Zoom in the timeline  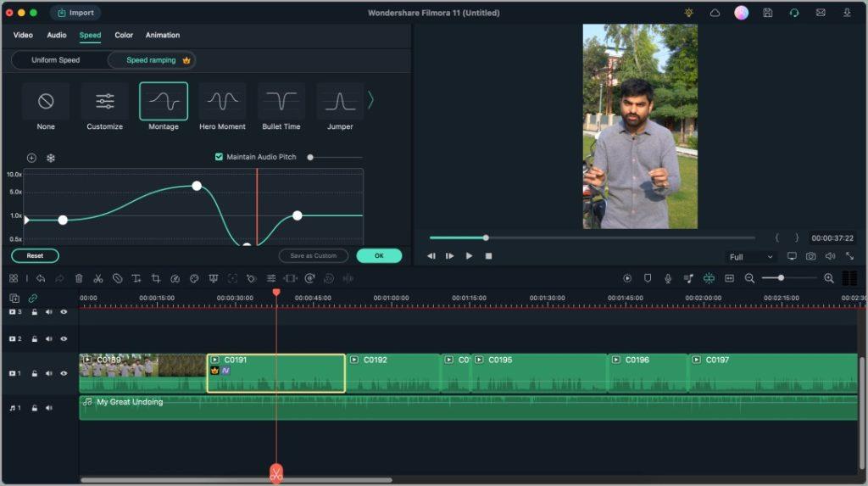tap(829, 278)
